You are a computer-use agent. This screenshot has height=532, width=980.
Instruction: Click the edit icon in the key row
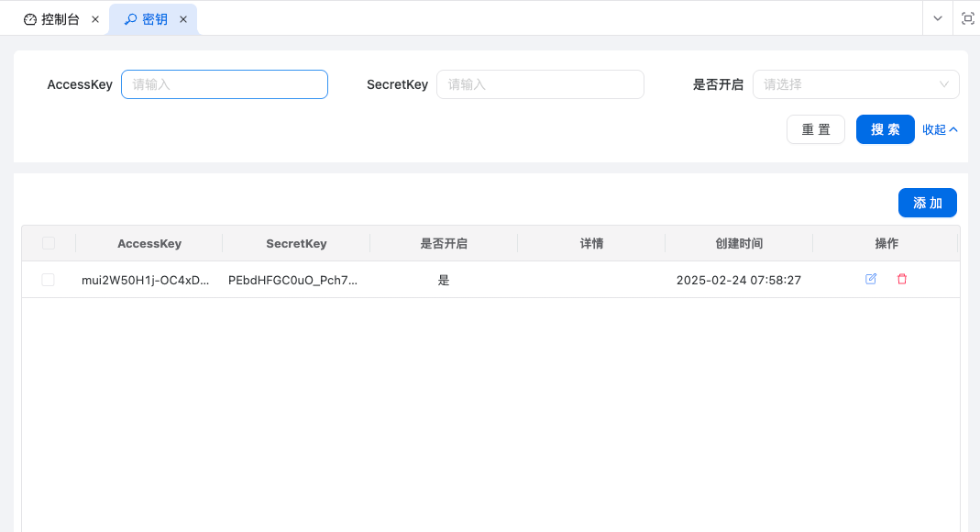[x=871, y=279]
